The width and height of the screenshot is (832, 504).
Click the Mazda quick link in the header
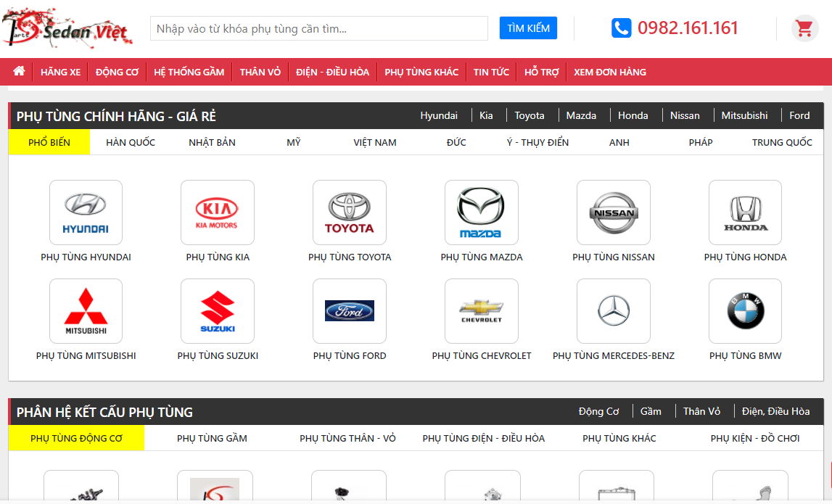[x=581, y=115]
